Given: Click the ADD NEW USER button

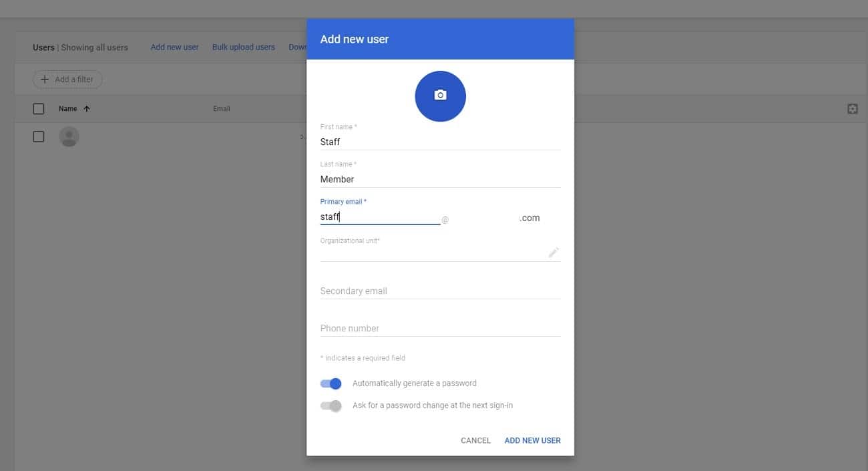Looking at the screenshot, I should click(531, 440).
